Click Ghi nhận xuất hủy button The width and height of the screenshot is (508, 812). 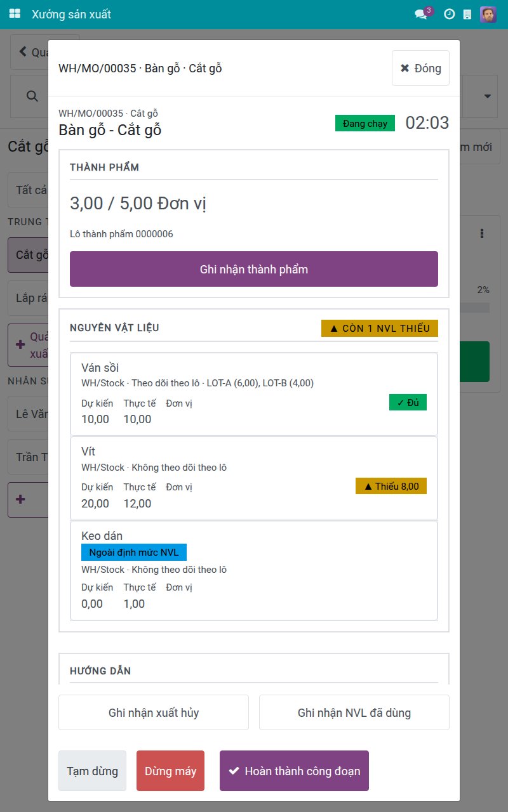click(x=154, y=712)
